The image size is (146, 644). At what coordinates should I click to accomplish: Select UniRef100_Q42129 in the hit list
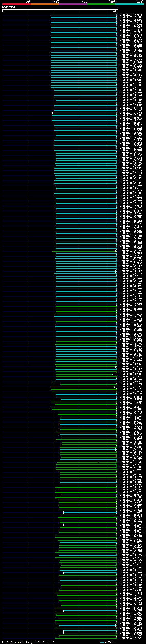pyautogui.click(x=131, y=42)
